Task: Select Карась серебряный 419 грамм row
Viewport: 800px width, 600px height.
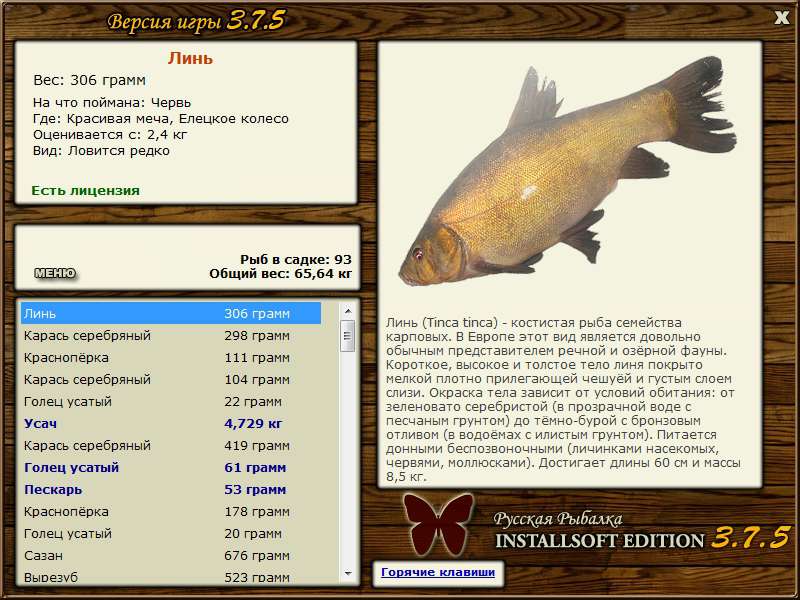Action: pos(171,445)
